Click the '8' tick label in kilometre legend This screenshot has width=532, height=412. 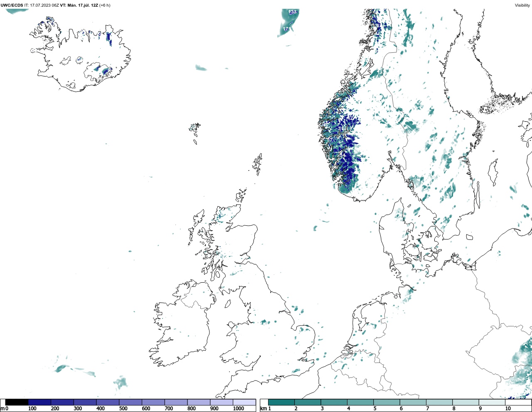coord(453,409)
